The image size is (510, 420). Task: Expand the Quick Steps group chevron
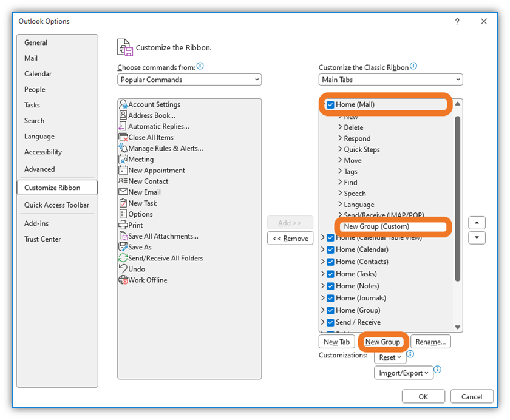pyautogui.click(x=340, y=149)
